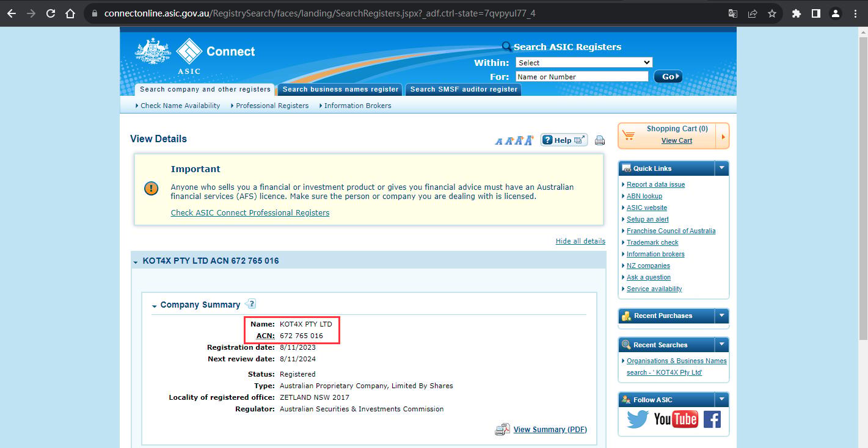Open the browser extensions puzzle icon
Image resolution: width=868 pixels, height=448 pixels.
click(x=796, y=13)
